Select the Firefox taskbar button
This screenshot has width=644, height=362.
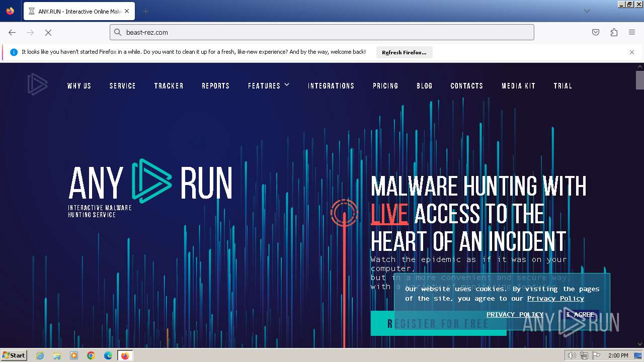point(125,355)
